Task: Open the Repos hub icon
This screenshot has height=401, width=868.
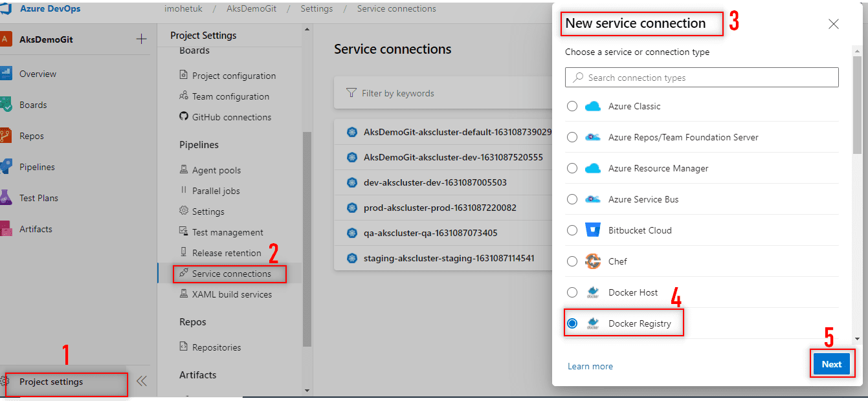Action: (6, 136)
